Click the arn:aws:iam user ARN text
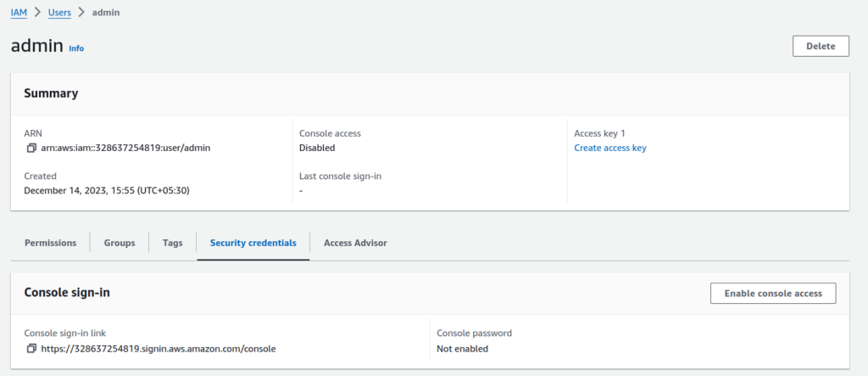This screenshot has height=376, width=868. pyautogui.click(x=125, y=148)
